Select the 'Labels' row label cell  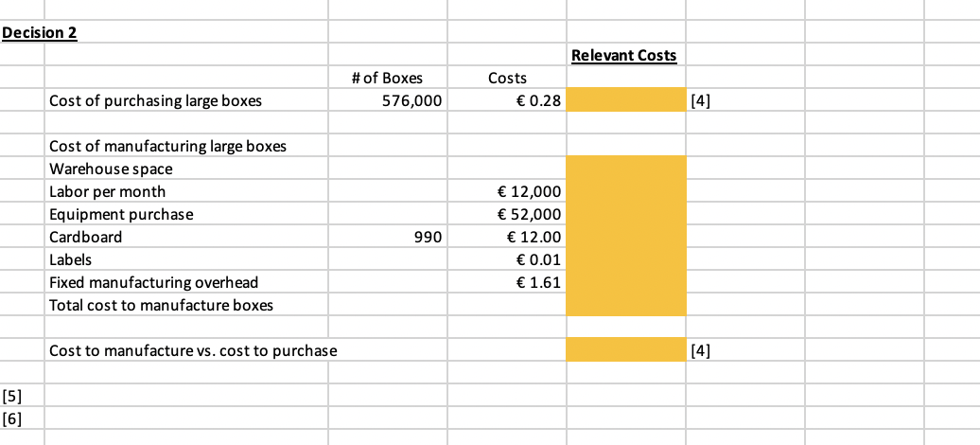click(185, 259)
